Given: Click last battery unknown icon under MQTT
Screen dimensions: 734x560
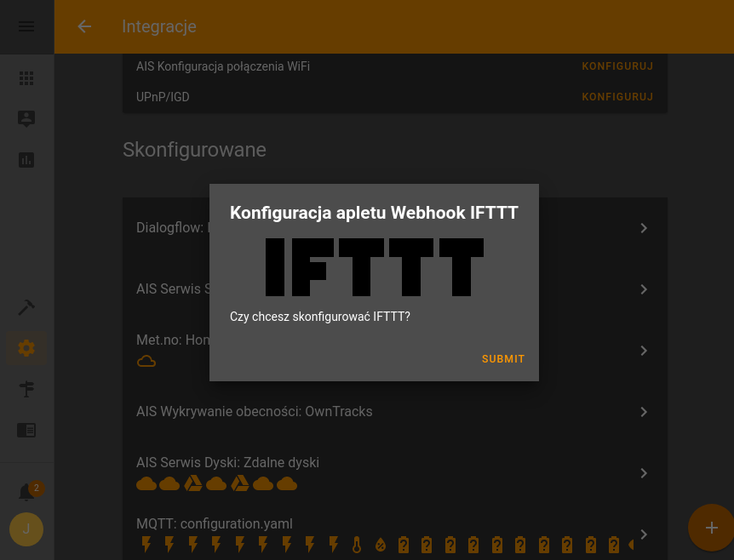Looking at the screenshot, I should pyautogui.click(x=614, y=545).
